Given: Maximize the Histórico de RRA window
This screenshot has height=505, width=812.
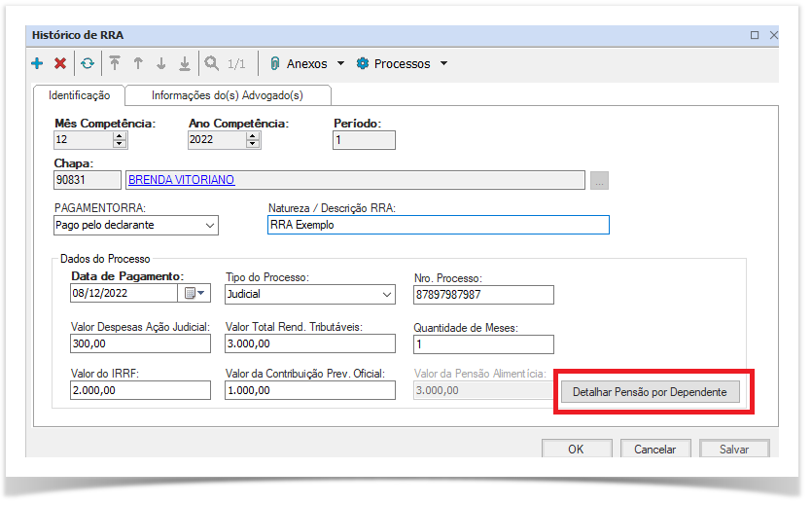Looking at the screenshot, I should [755, 35].
